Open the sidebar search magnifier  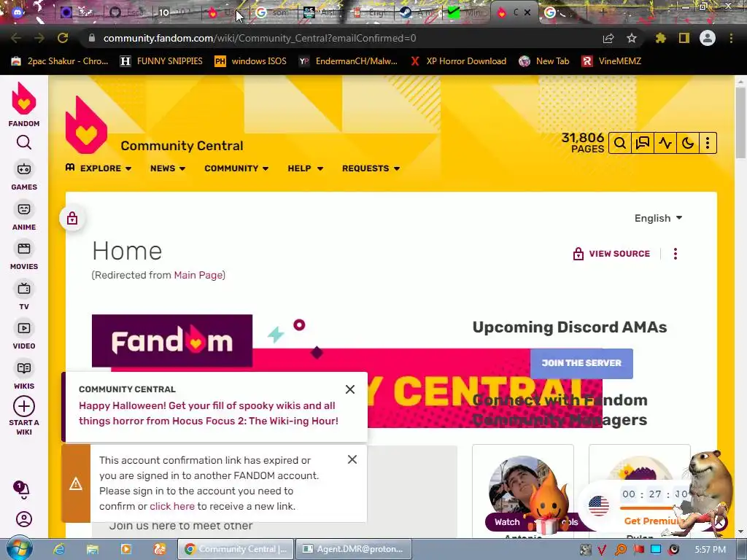24,142
